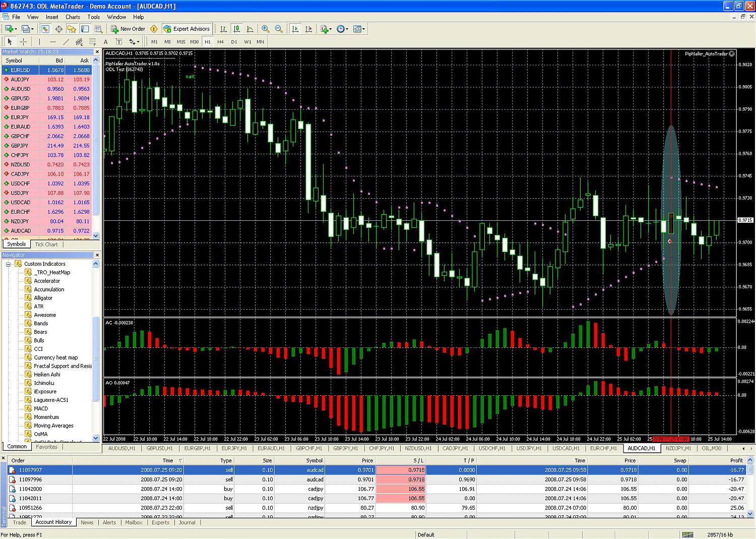Open the Insert menu
The width and height of the screenshot is (756, 539).
click(x=52, y=17)
